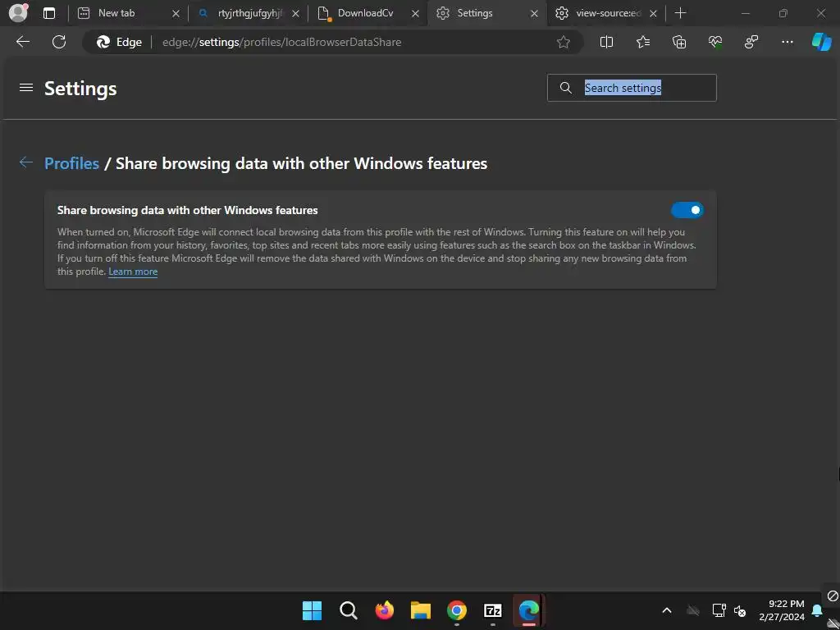
Task: Add this page to favorites star
Action: click(563, 42)
